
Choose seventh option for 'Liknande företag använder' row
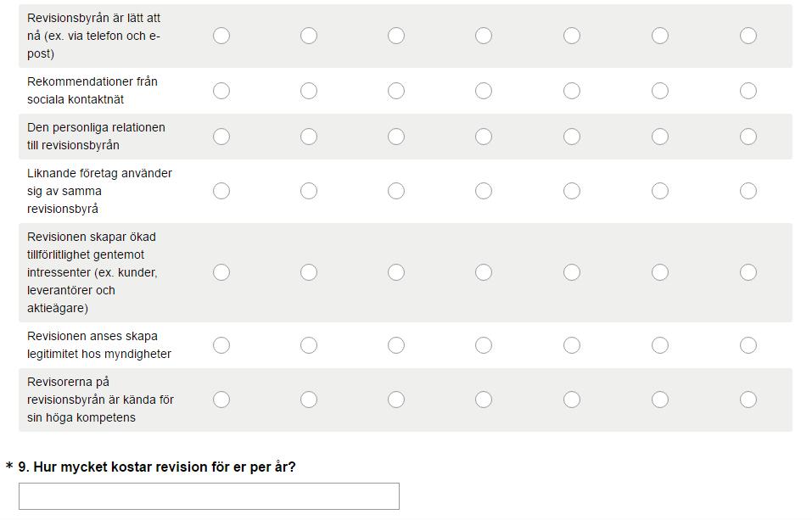pos(748,191)
